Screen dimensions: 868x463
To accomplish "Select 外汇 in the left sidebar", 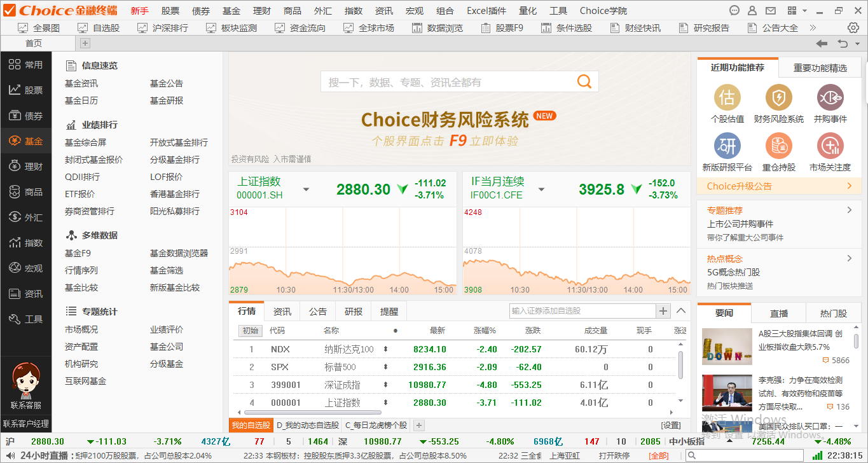I will tap(25, 218).
